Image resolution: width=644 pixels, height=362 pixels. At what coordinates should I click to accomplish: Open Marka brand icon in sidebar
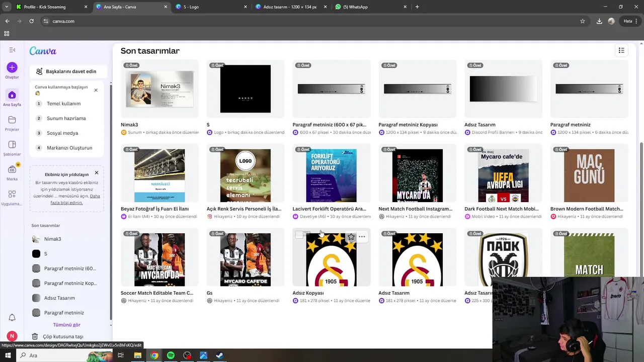(12, 169)
